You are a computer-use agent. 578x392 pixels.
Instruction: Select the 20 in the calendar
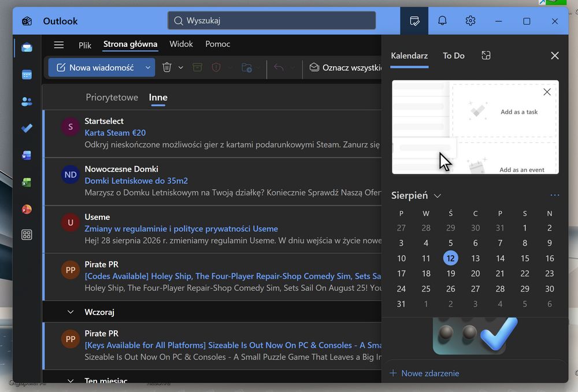coord(475,273)
